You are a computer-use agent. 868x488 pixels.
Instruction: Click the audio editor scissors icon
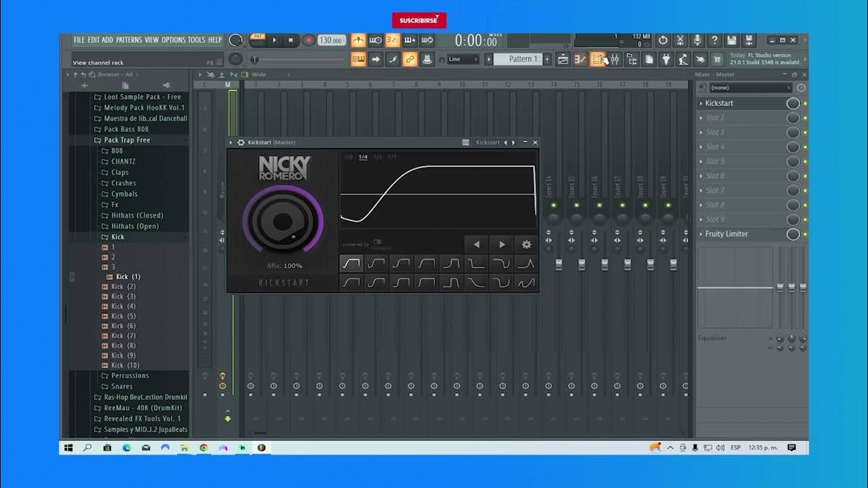click(x=680, y=40)
